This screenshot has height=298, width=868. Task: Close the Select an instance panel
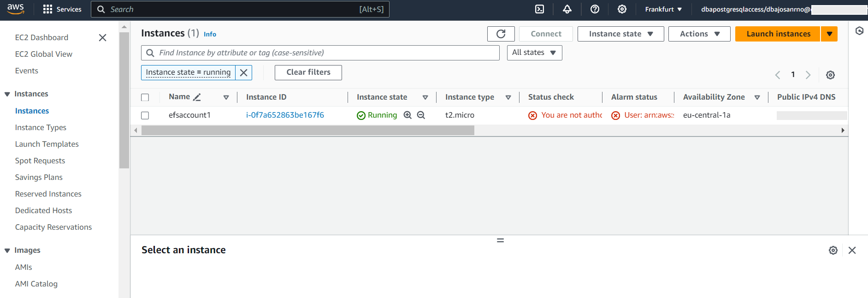(852, 250)
